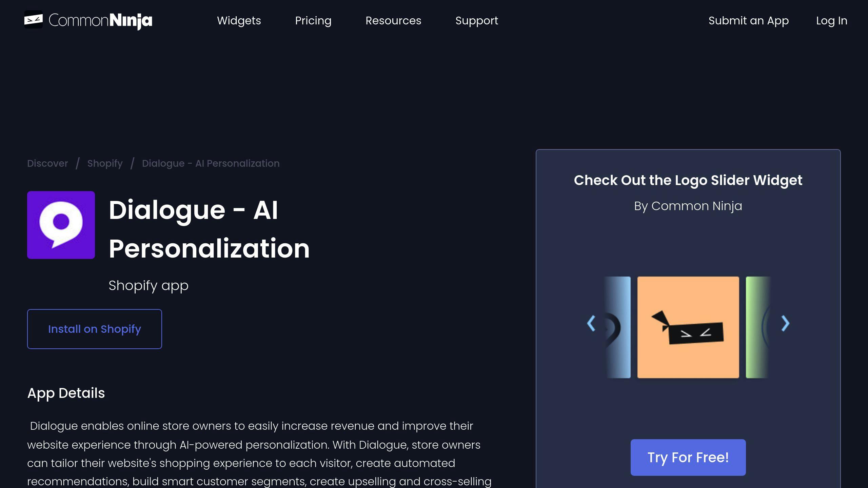Click the Shopify breadcrumb link
The height and width of the screenshot is (488, 868).
[x=105, y=163]
